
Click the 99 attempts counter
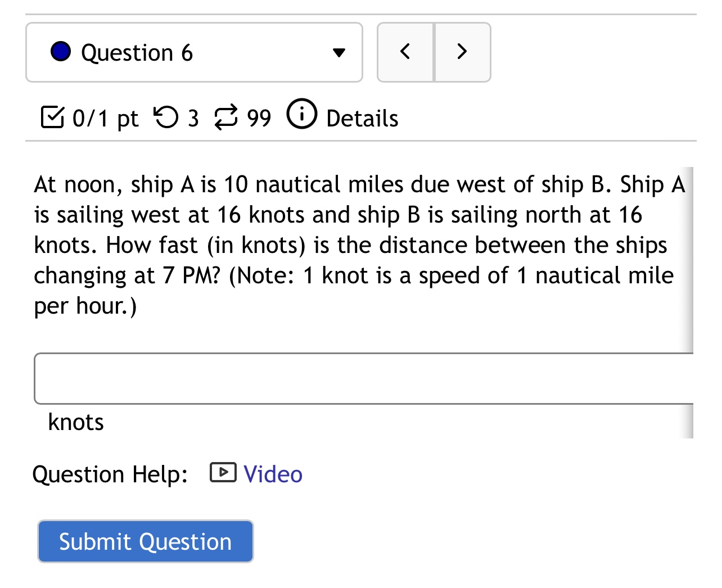point(259,117)
